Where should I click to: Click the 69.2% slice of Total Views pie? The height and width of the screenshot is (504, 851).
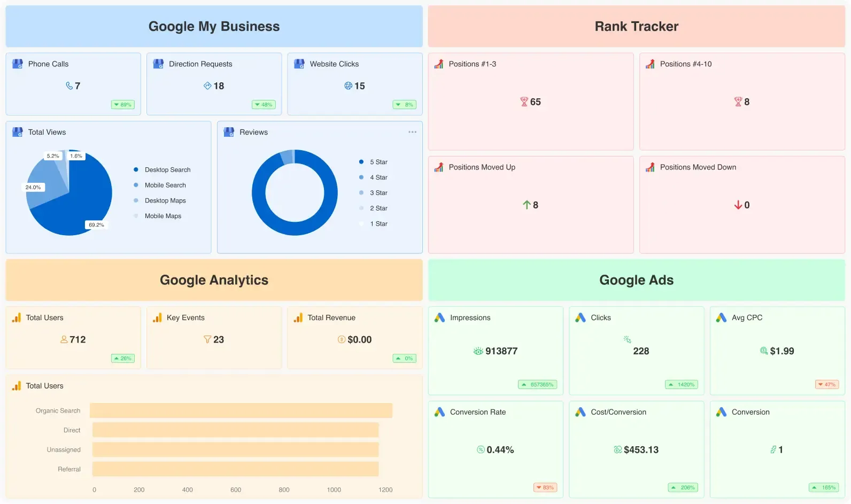80,208
